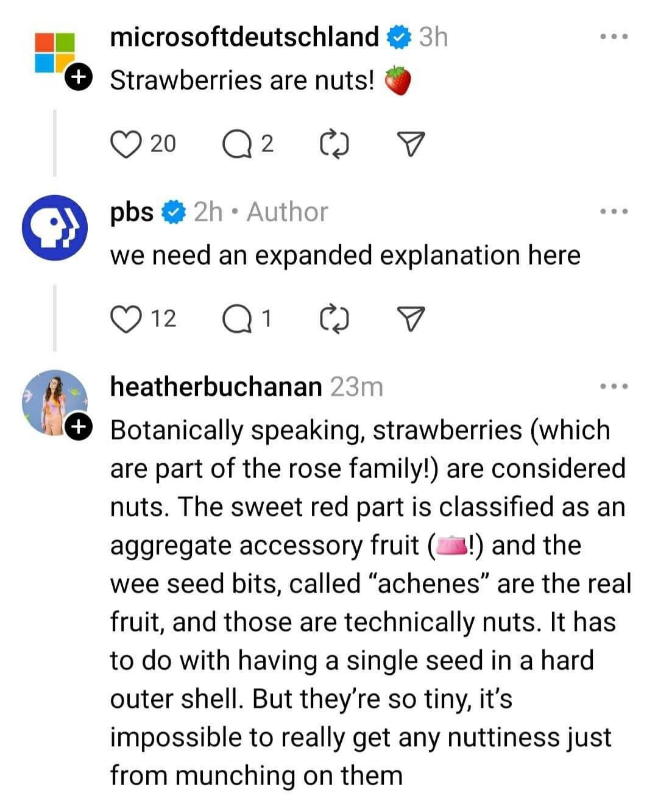Image resolution: width=658 pixels, height=812 pixels.
Task: Open replies on the pbs comment
Action: (x=234, y=319)
